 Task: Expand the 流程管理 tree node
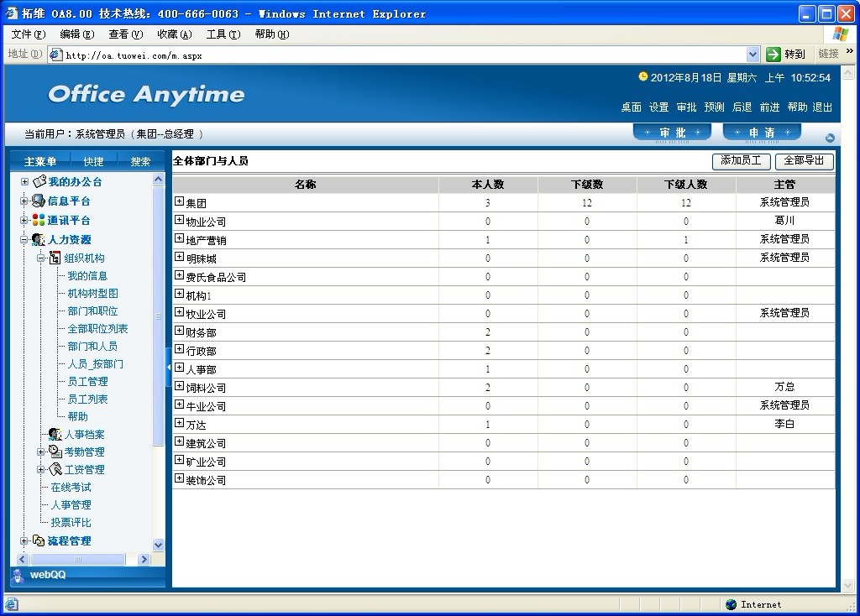tap(24, 541)
